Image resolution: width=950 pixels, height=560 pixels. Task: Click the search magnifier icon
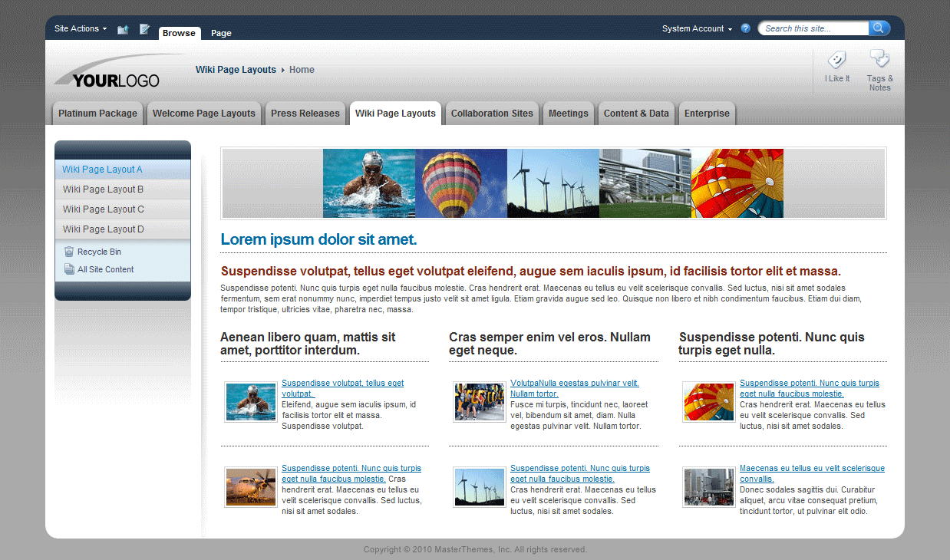(x=879, y=28)
